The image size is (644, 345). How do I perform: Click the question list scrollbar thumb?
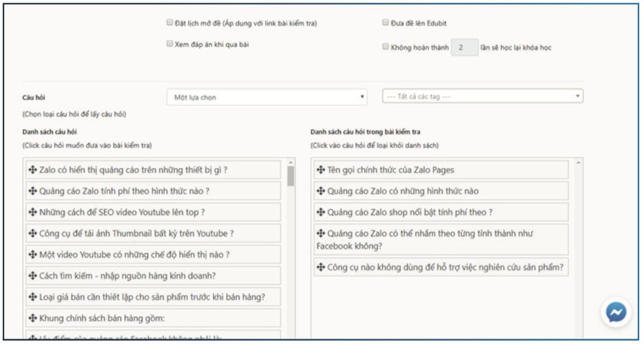(291, 176)
